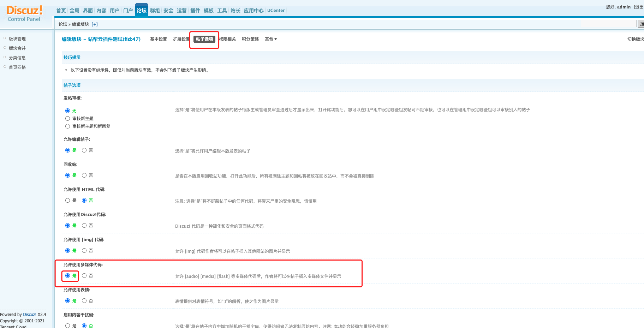This screenshot has height=328, width=644.
Task: Open 版块合并 in the sidebar
Action: click(x=17, y=48)
